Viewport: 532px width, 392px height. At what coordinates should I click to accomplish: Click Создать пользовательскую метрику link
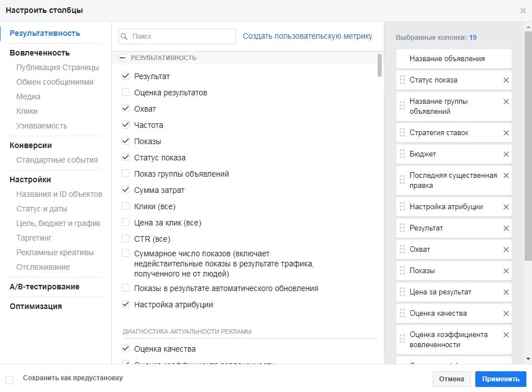click(x=307, y=36)
